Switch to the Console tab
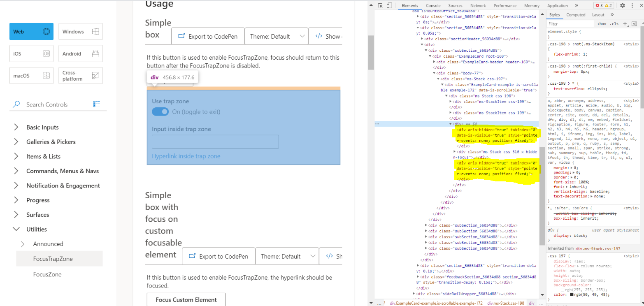Viewport: 644px width, 306px height. click(433, 5)
